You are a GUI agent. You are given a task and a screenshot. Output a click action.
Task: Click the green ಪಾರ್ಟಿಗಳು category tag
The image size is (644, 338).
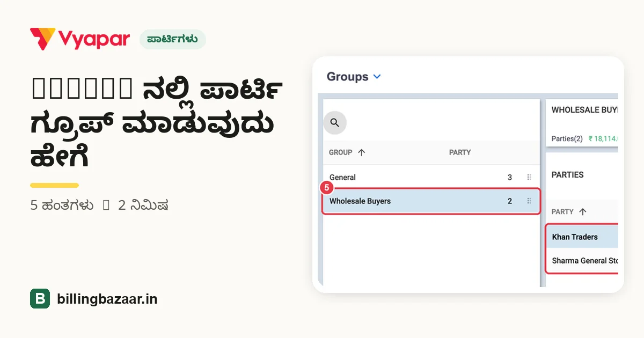pos(173,39)
